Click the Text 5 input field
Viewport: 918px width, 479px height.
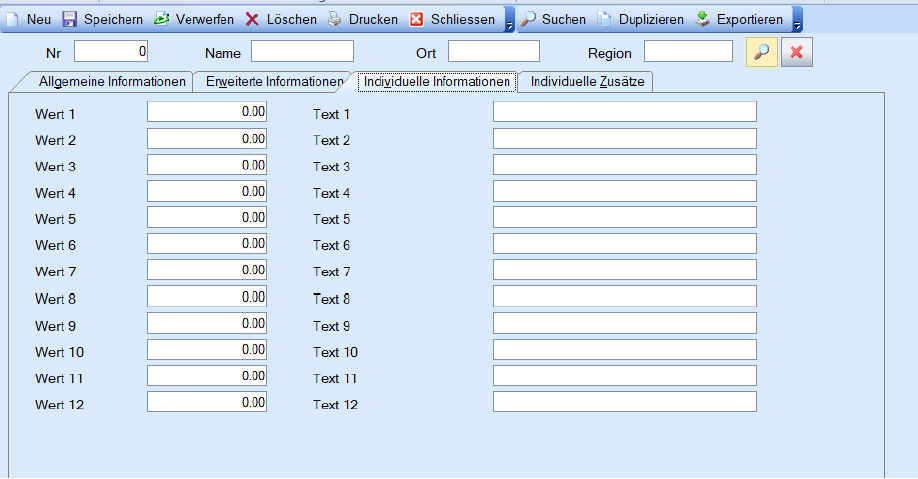(625, 217)
